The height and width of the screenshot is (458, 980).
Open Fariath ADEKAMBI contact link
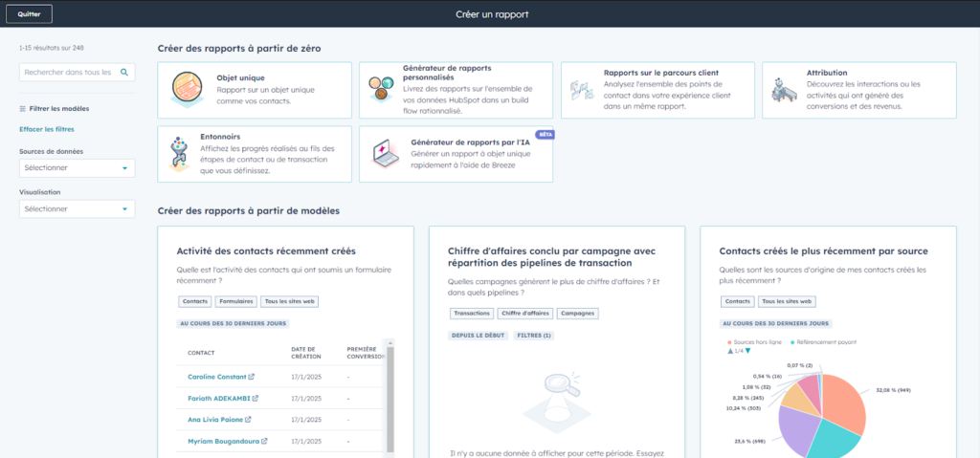[219, 398]
